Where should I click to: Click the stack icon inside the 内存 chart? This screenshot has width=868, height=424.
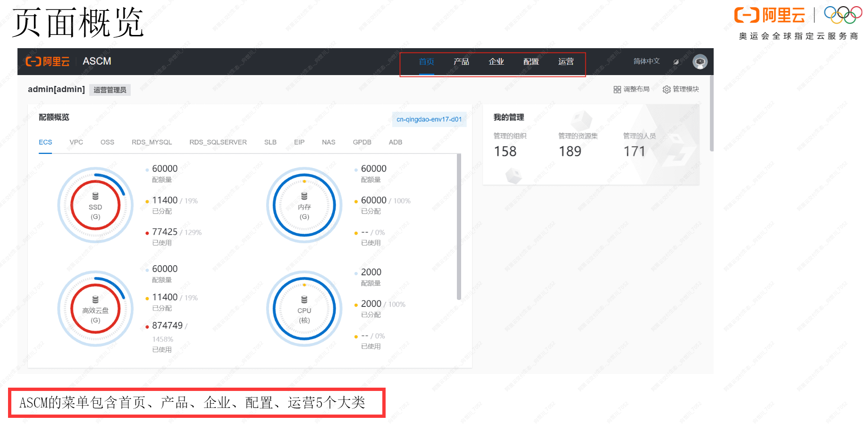[304, 196]
